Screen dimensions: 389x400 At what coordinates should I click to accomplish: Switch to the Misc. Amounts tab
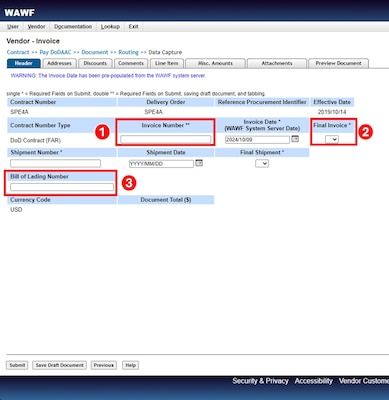pos(215,63)
